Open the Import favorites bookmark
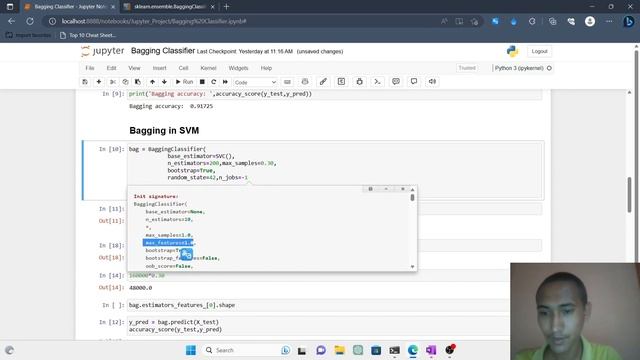The height and width of the screenshot is (360, 640). 29,36
